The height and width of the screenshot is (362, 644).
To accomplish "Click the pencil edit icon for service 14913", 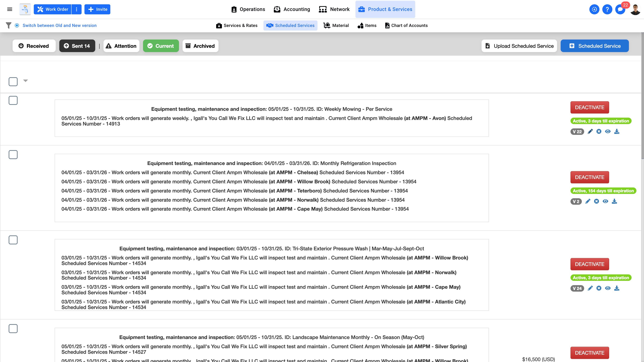I will [x=590, y=131].
